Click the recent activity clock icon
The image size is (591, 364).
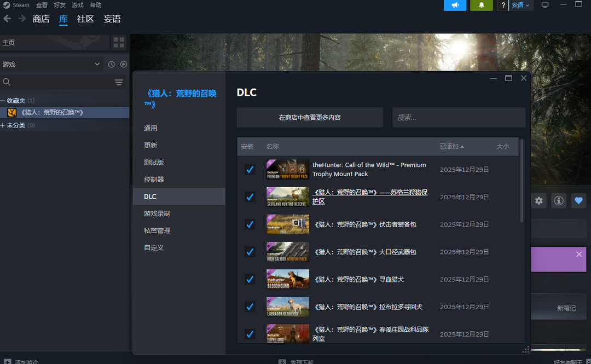click(112, 65)
